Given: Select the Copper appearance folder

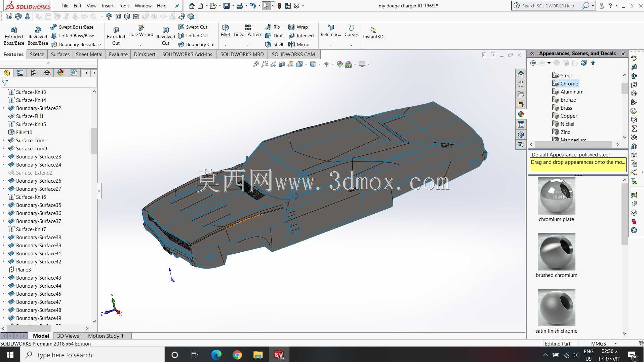Looking at the screenshot, I should [x=565, y=116].
